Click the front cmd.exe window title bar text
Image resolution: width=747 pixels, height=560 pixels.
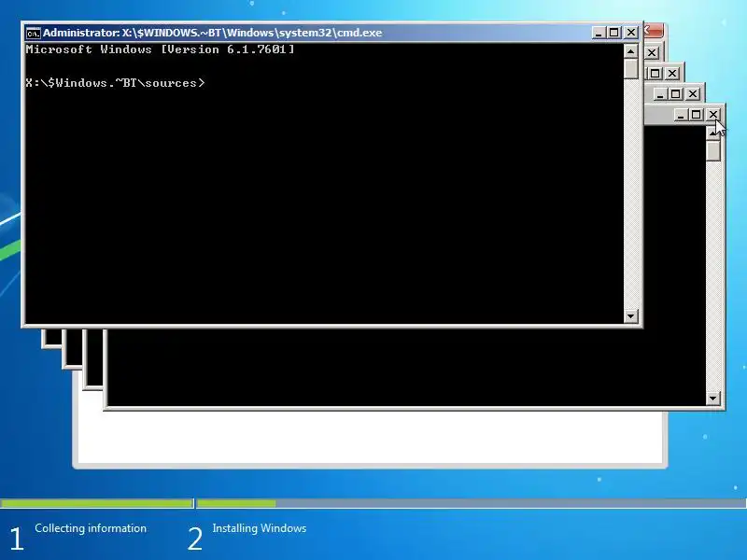pyautogui.click(x=213, y=33)
